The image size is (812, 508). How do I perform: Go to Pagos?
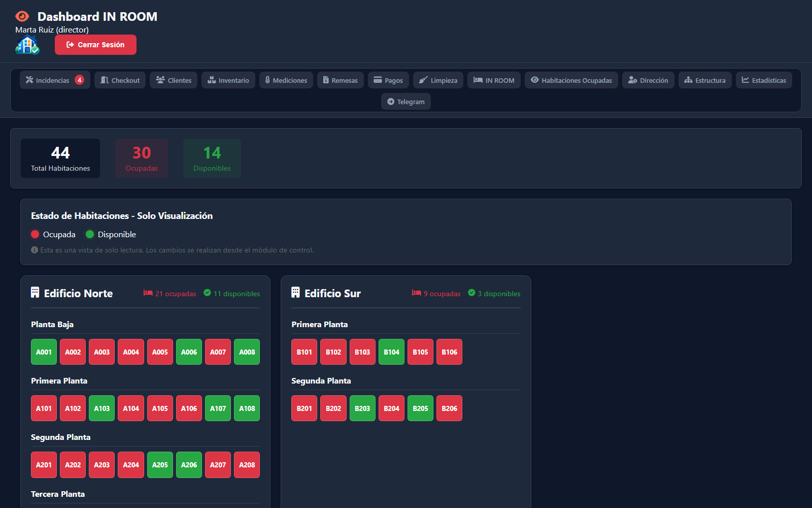point(388,80)
